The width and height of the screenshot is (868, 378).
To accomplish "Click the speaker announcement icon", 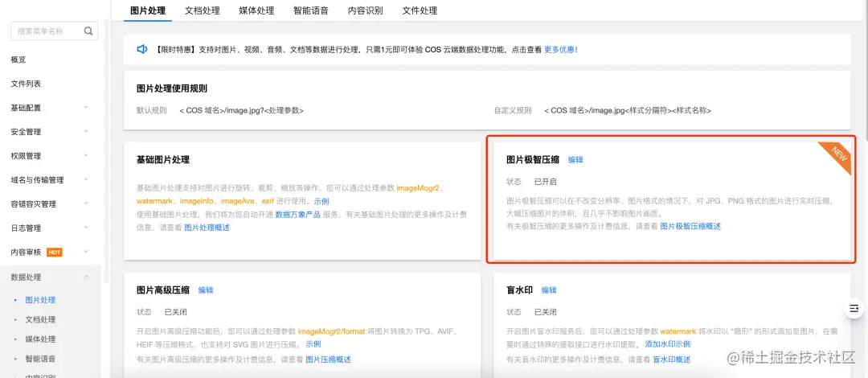I will tap(142, 49).
